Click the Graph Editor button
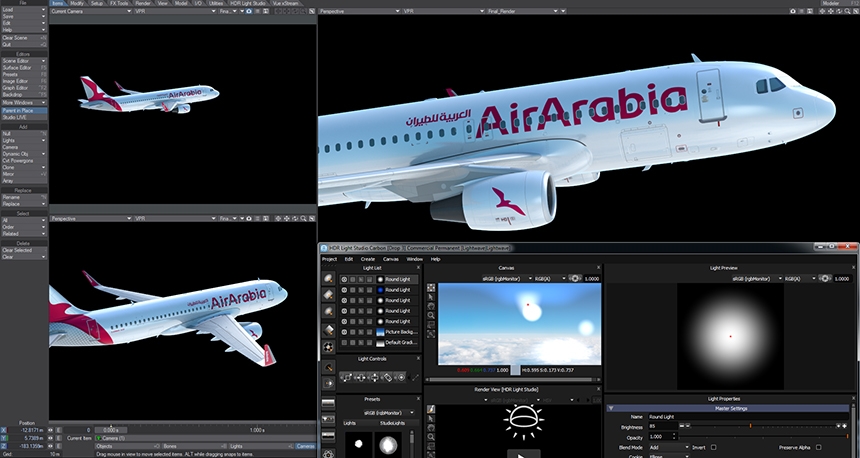Screen dimensions: 860x458 click(x=24, y=88)
